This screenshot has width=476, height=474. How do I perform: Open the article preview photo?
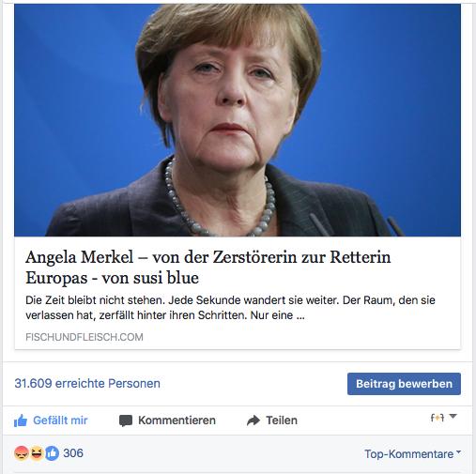coord(238,120)
